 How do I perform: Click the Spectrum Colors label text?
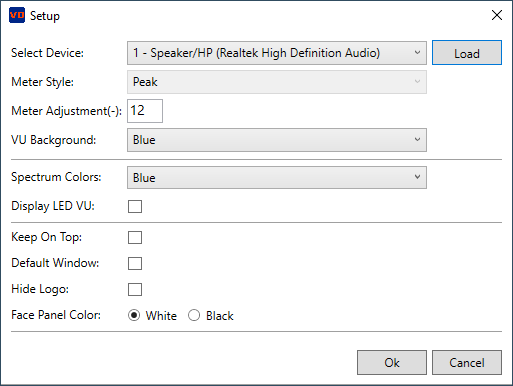[56, 177]
